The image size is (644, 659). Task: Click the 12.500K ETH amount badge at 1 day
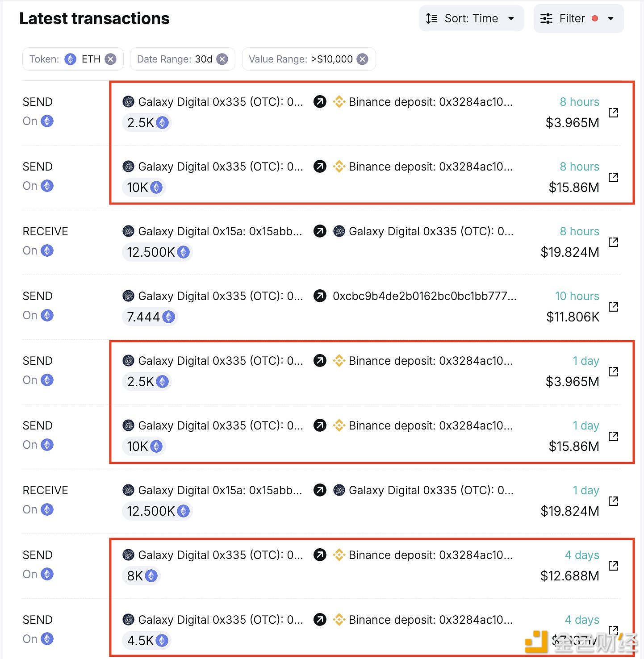pyautogui.click(x=157, y=511)
